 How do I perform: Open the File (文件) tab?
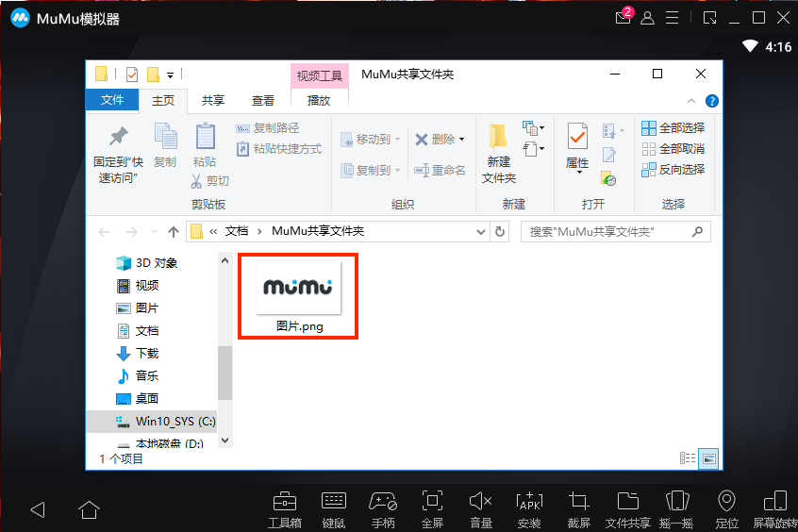tap(112, 100)
